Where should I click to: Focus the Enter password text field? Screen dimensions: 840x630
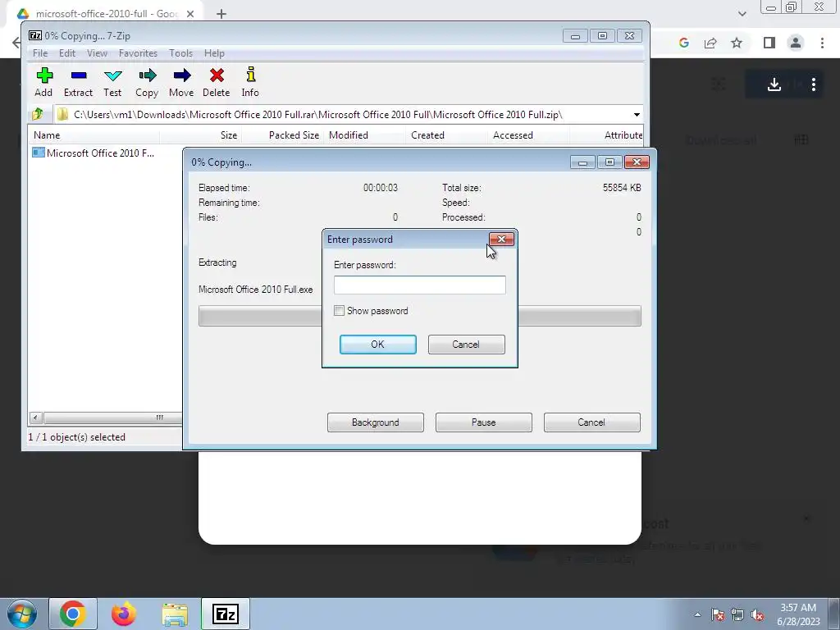(419, 285)
